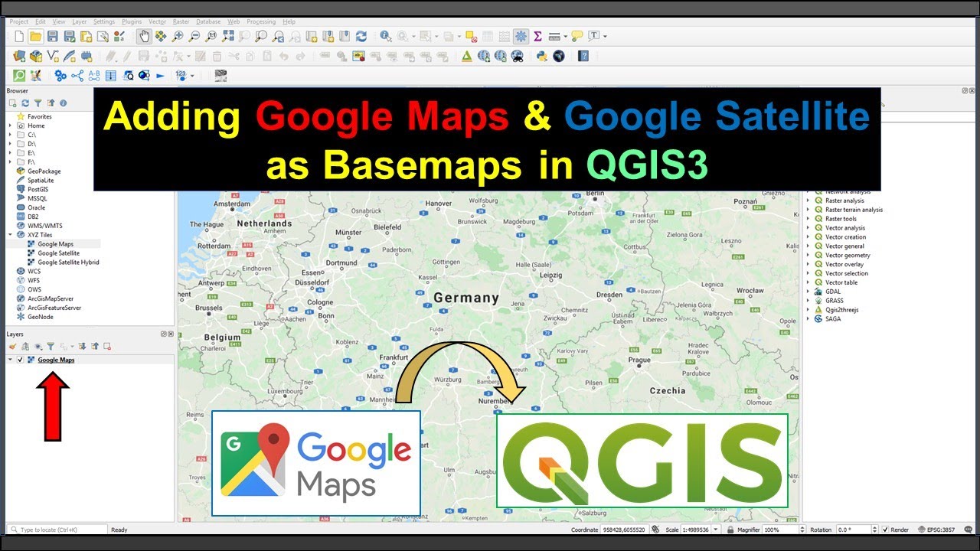Expand the GDAL toolbox group
The image size is (980, 551).
(x=808, y=292)
